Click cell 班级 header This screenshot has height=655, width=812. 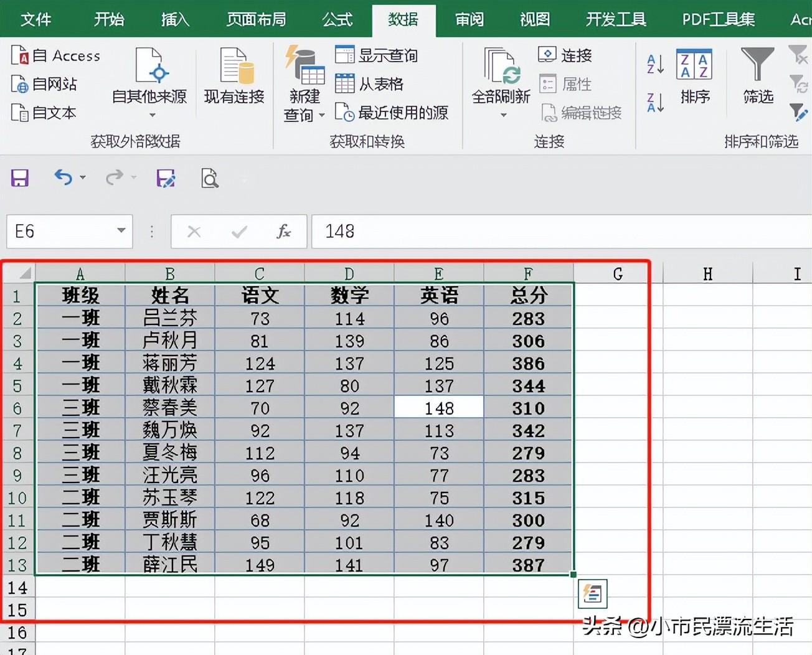[80, 295]
